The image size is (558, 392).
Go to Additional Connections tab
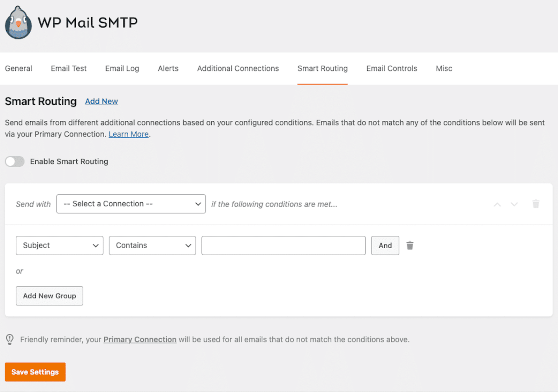click(x=238, y=68)
